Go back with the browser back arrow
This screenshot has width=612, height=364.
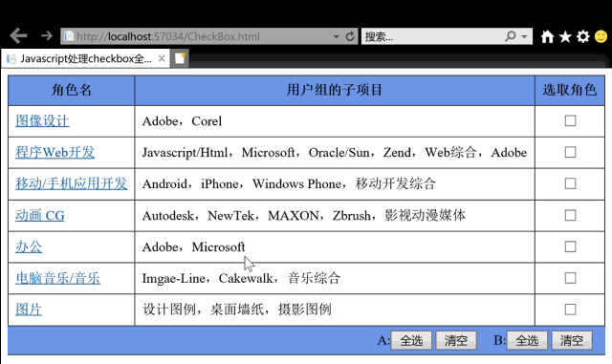click(18, 36)
